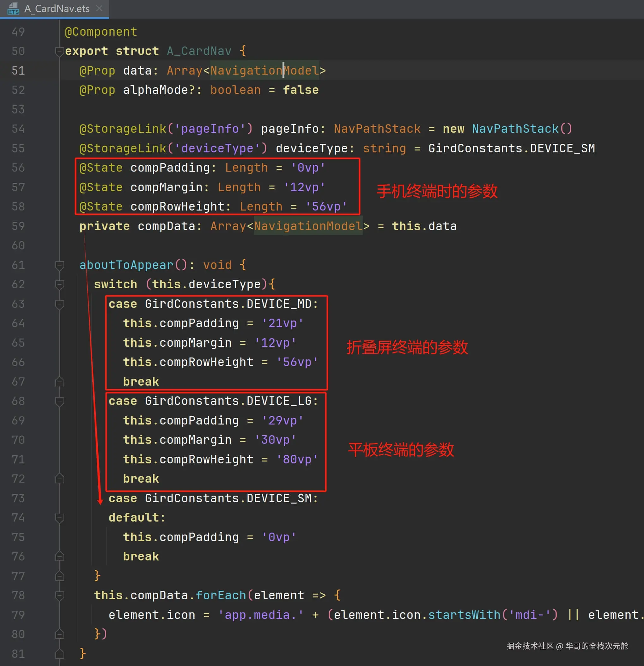Click line number 64 in the gutter
This screenshot has height=666, width=644.
click(18, 323)
